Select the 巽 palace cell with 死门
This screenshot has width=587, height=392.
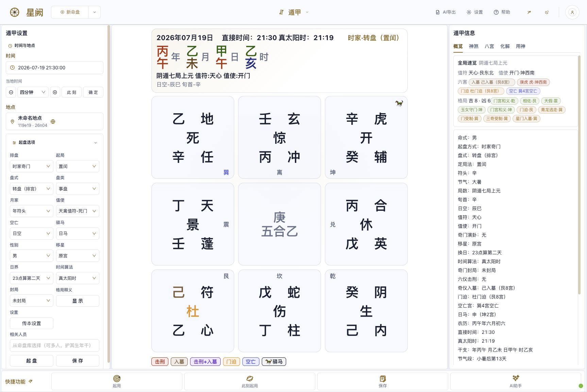193,137
